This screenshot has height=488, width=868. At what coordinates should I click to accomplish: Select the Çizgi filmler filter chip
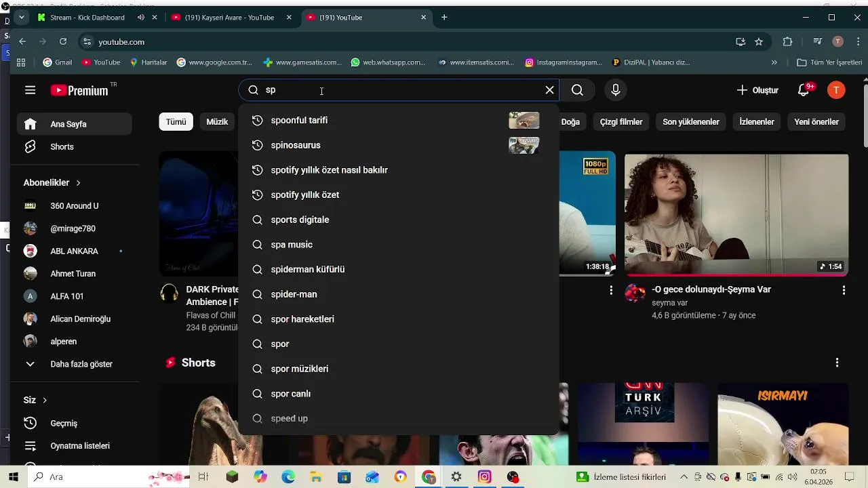point(621,122)
